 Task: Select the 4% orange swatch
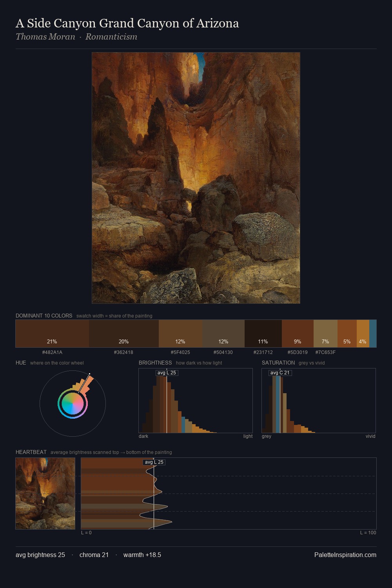(x=363, y=334)
